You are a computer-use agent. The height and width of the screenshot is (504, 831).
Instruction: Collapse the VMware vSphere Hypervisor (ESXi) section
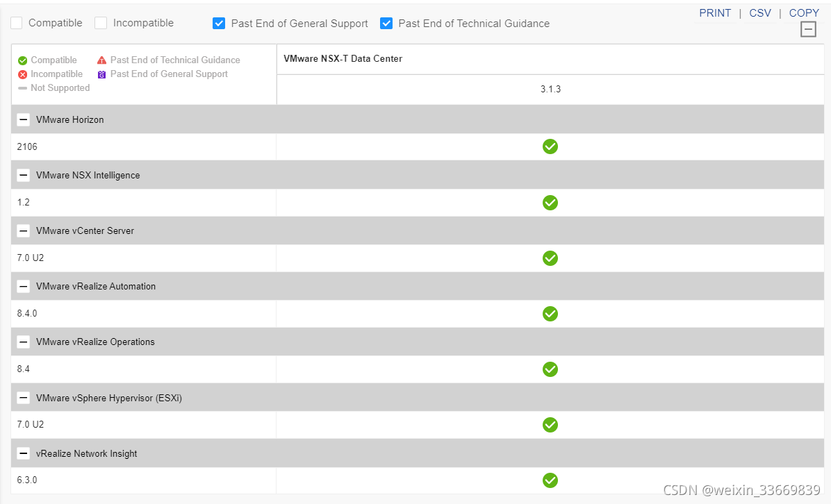coord(24,398)
